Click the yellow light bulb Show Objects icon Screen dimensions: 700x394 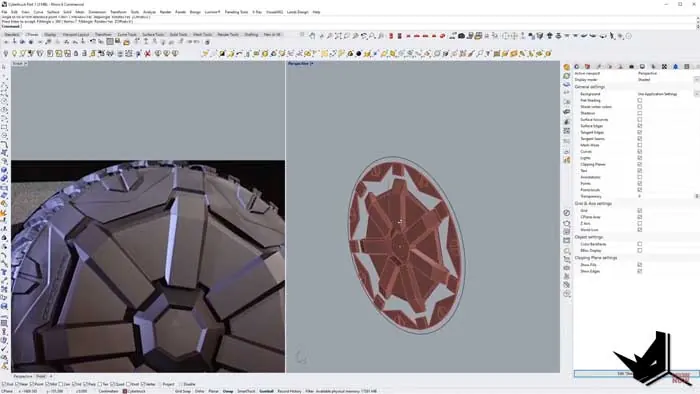click(x=14, y=54)
